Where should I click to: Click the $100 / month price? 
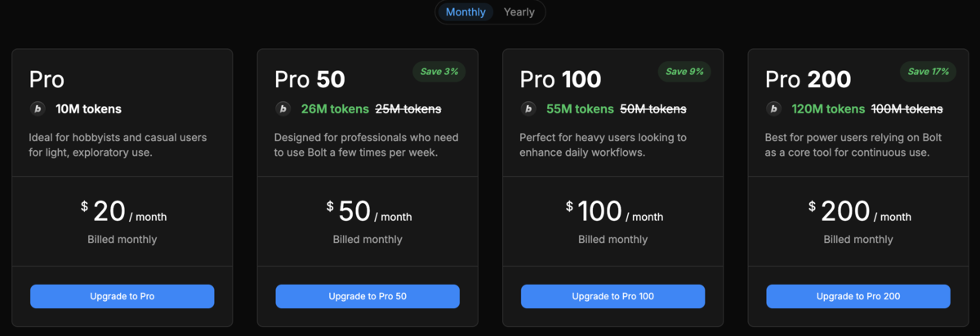[x=614, y=212]
